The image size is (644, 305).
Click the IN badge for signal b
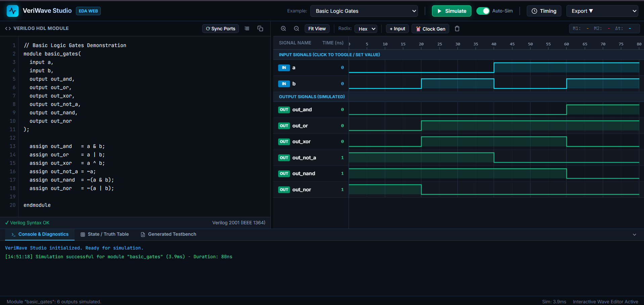[x=284, y=84]
